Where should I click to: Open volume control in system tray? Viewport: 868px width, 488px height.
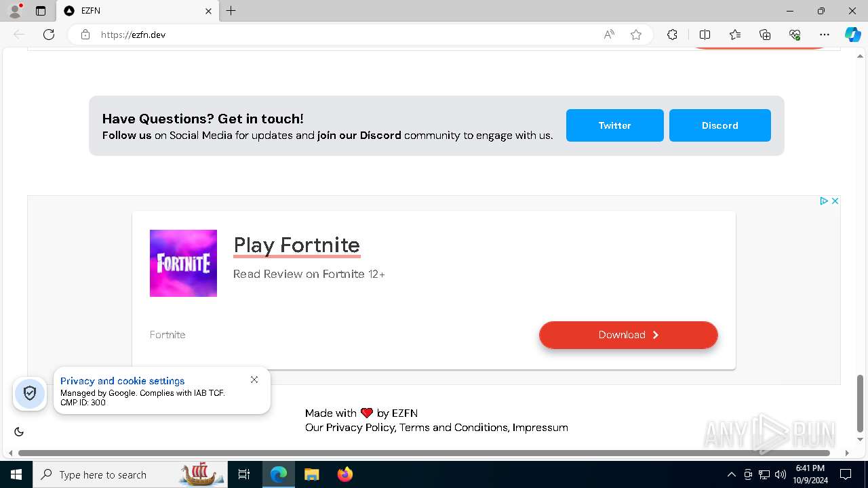pyautogui.click(x=781, y=474)
